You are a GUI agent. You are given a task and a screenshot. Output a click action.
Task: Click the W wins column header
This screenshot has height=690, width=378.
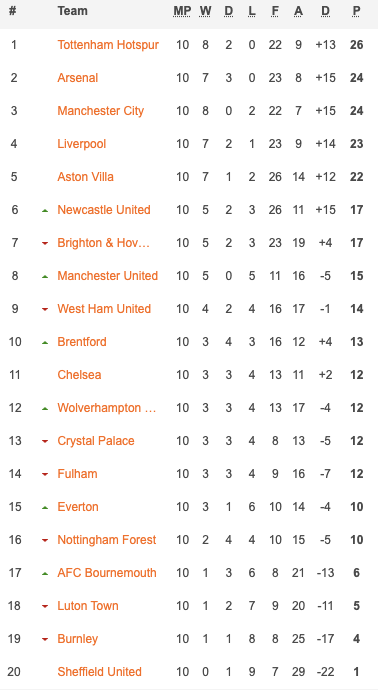(x=205, y=11)
